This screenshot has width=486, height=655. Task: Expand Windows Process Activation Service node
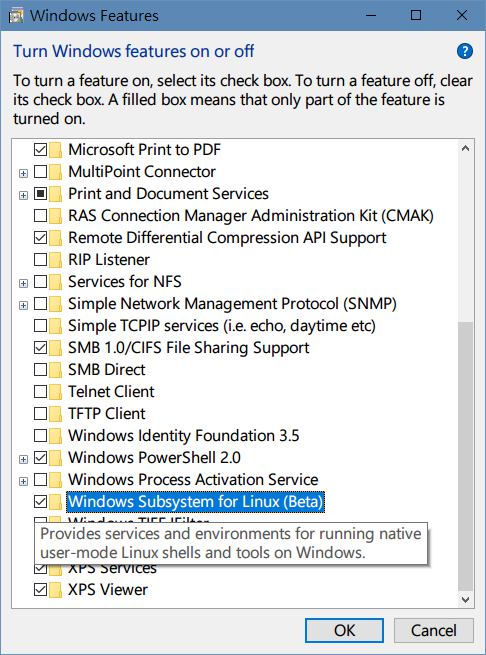point(23,481)
